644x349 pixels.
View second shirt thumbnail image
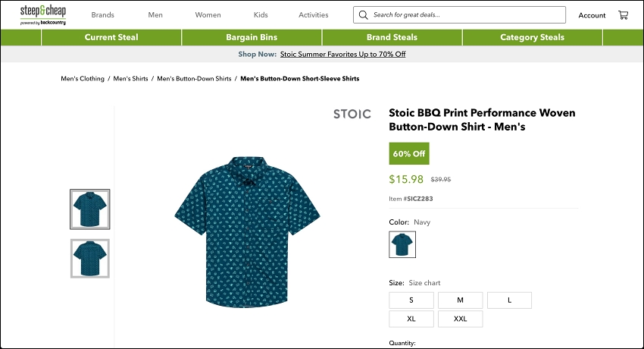(90, 259)
